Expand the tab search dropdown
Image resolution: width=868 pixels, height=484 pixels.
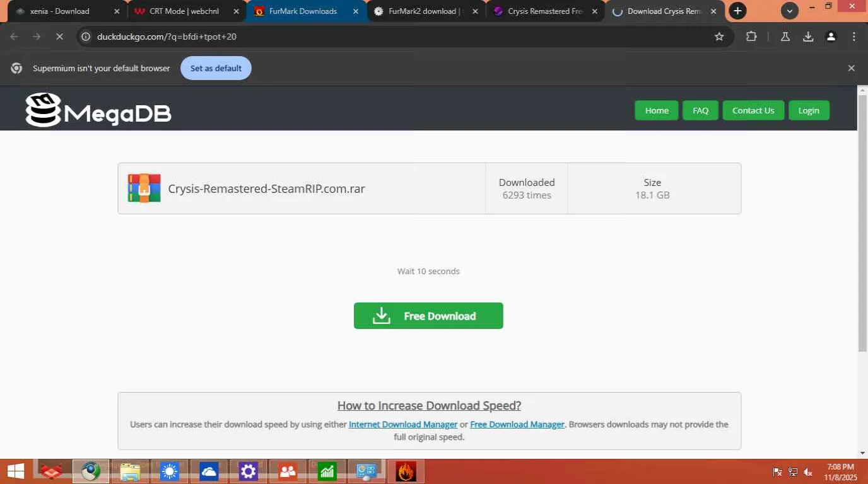tap(790, 11)
